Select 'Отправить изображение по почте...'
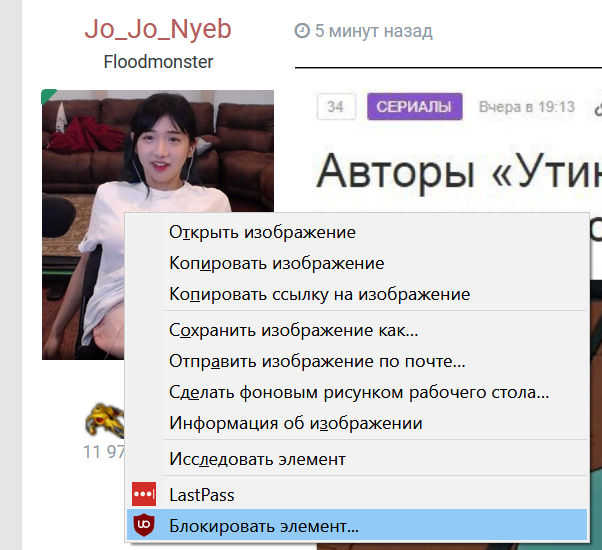 pyautogui.click(x=357, y=361)
